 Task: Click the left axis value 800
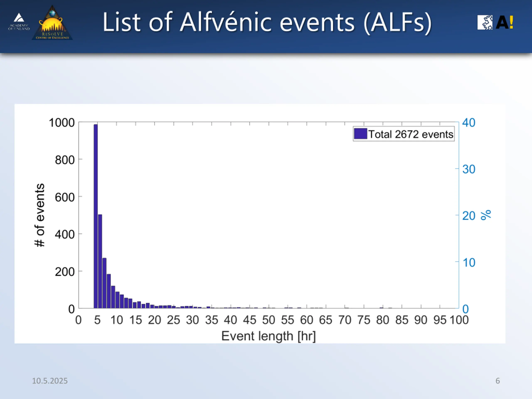65,160
